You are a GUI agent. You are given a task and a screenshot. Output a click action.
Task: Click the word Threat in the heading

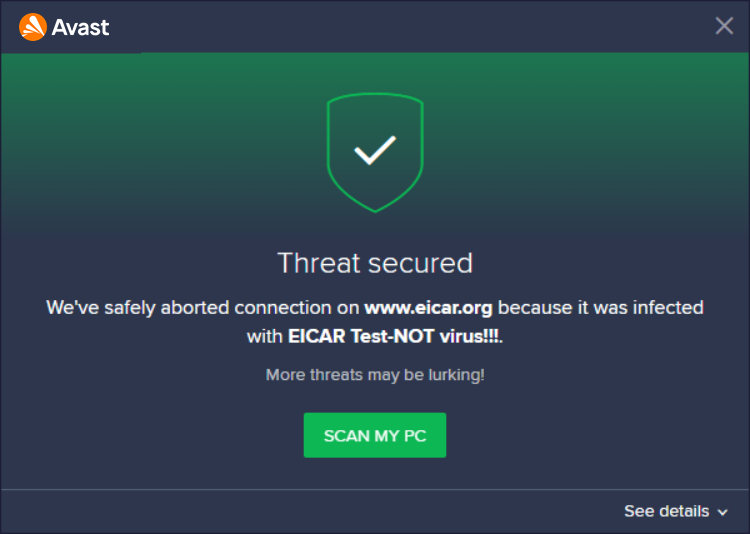click(x=319, y=263)
